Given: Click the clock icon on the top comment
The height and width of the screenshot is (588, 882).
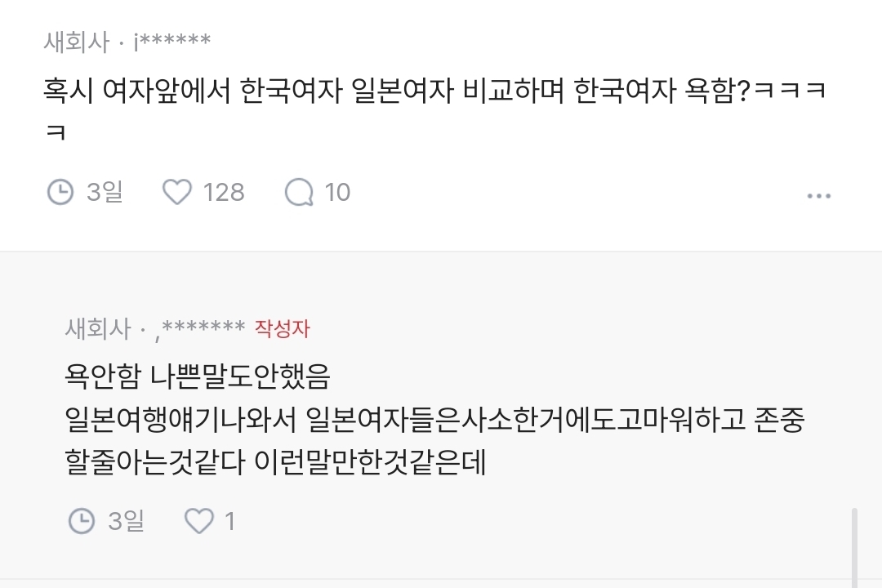Looking at the screenshot, I should tap(60, 193).
